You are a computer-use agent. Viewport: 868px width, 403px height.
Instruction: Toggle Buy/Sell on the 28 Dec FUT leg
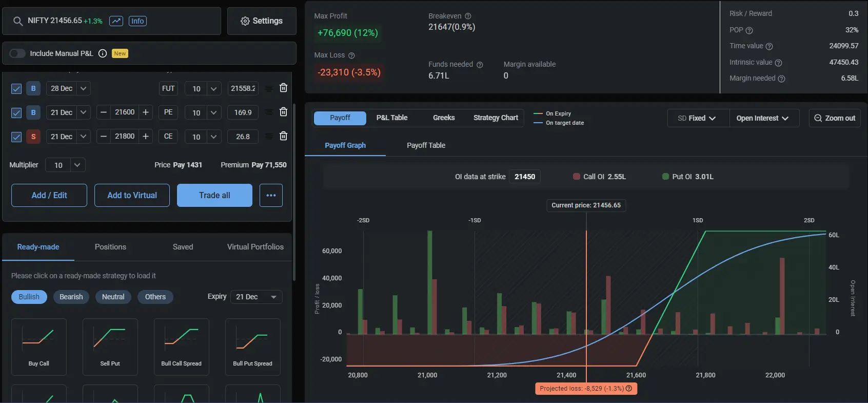coord(33,88)
